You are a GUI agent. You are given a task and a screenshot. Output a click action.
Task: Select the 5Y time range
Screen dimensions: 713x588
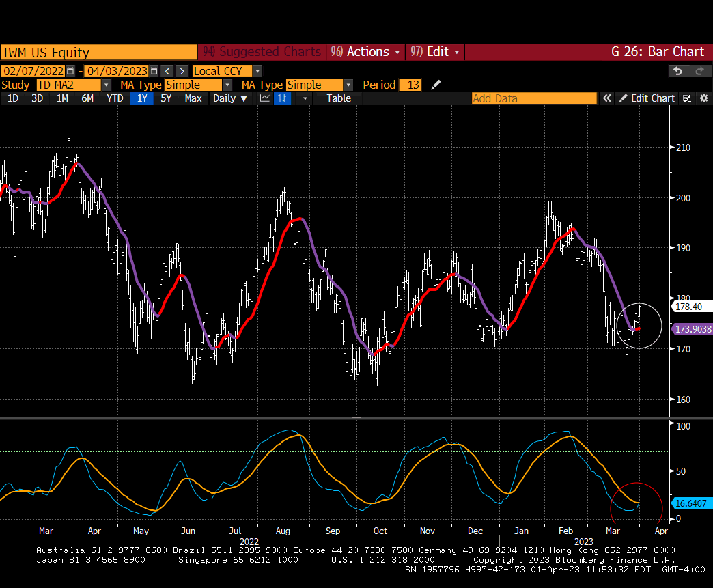[166, 98]
